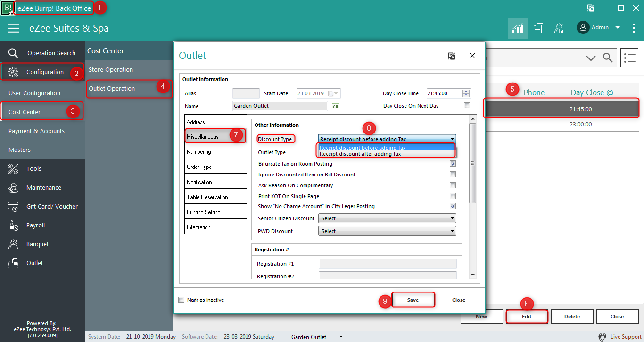Click the Payroll icon in sidebar
Viewport: 644px width, 342px height.
(x=13, y=225)
